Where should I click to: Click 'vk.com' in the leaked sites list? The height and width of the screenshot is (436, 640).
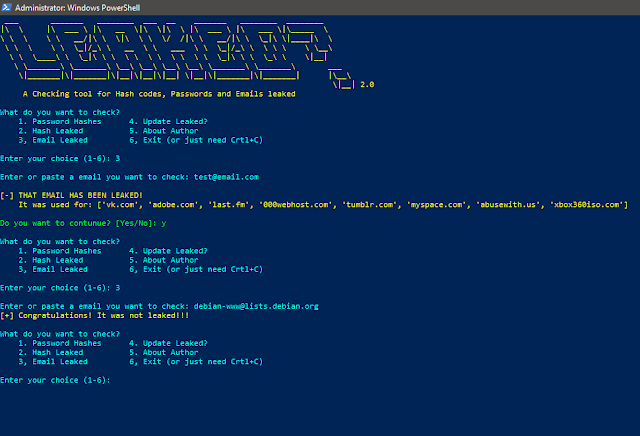coord(120,205)
